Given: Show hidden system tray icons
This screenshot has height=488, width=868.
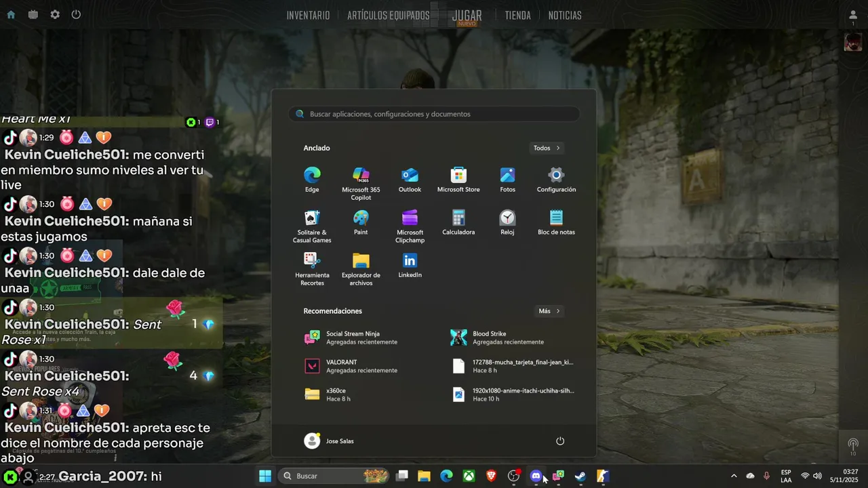Looking at the screenshot, I should pos(734,476).
